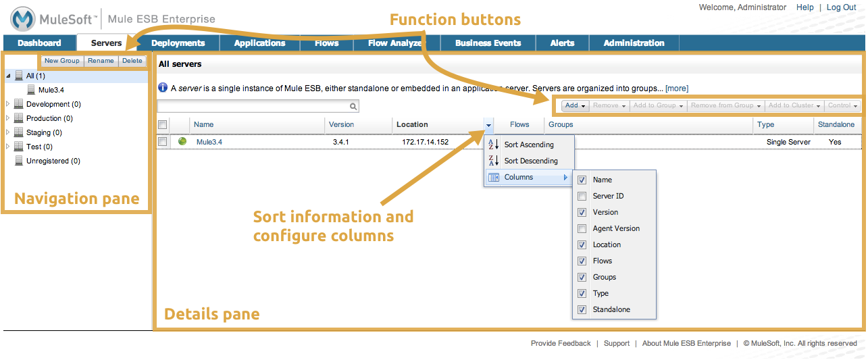Click the MuleSoft logo icon
The height and width of the screenshot is (360, 868).
24,19
